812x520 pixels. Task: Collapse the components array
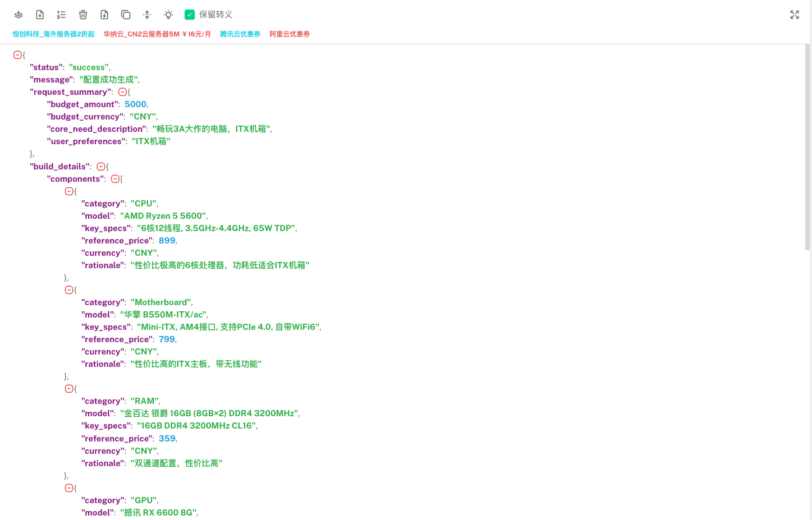pyautogui.click(x=115, y=179)
